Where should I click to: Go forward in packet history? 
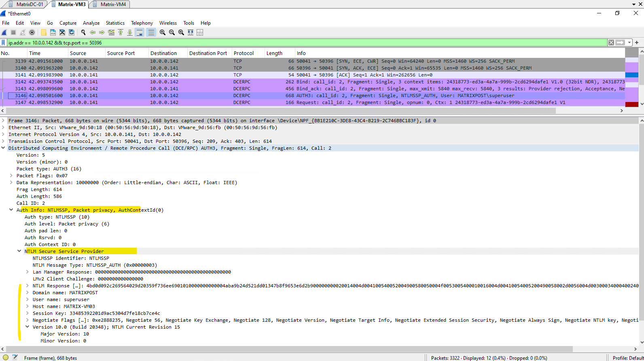coord(102,32)
